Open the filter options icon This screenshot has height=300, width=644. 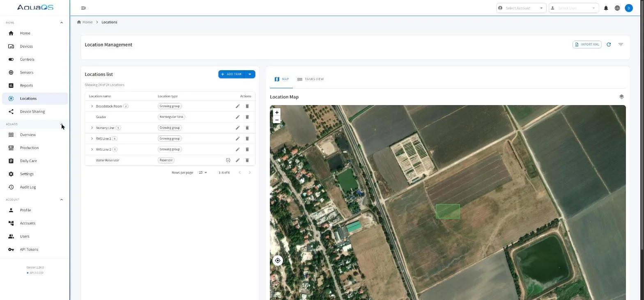(621, 45)
